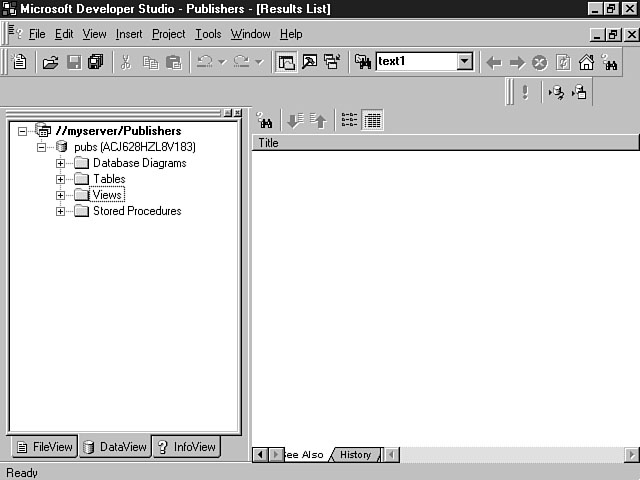Click the Save All icon

(x=95, y=62)
